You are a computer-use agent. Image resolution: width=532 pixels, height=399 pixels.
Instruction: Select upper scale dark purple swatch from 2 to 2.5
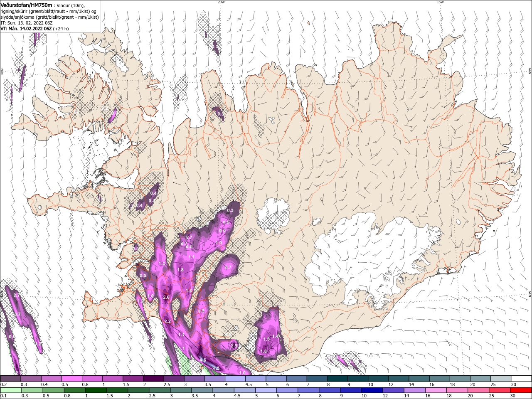tap(153, 379)
